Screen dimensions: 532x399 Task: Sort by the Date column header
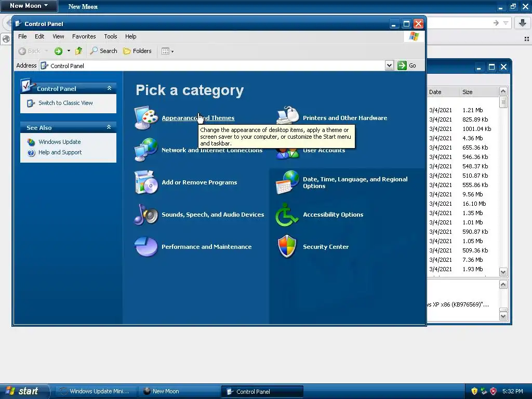pos(444,92)
